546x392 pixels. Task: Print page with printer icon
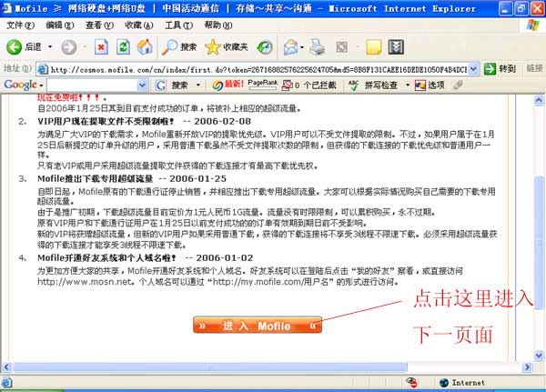point(318,47)
